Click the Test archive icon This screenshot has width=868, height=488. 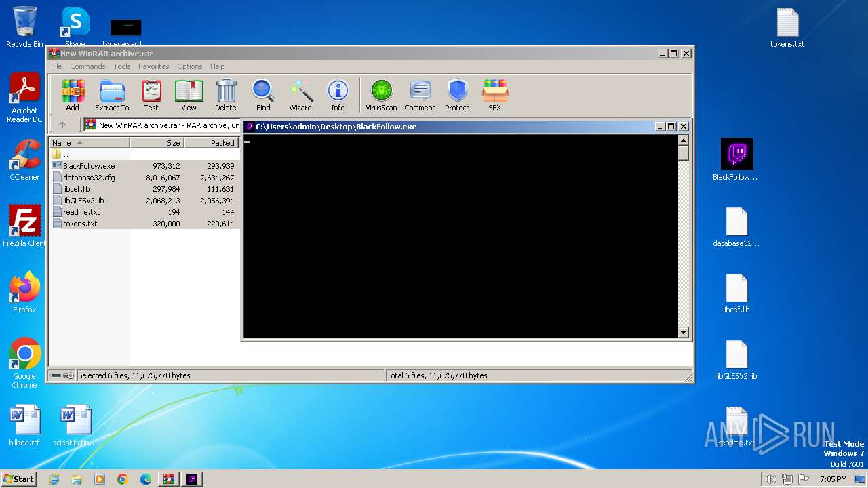coord(151,95)
